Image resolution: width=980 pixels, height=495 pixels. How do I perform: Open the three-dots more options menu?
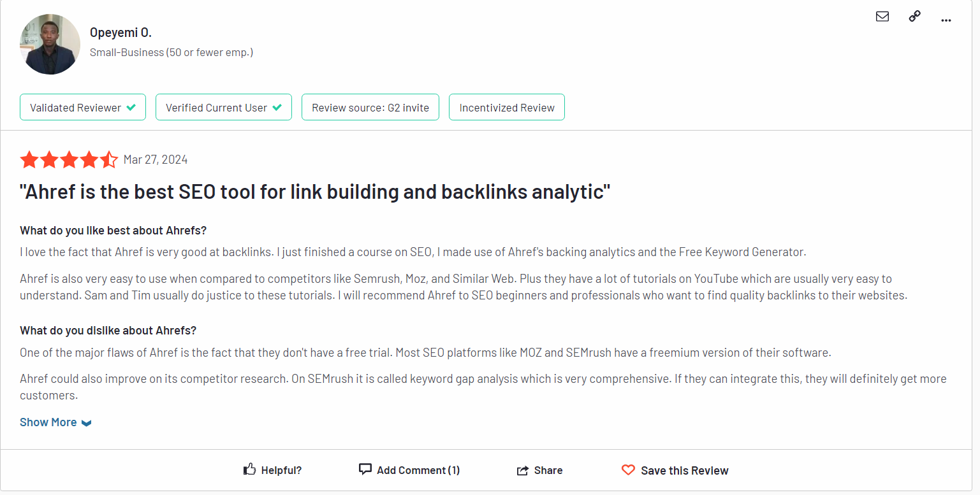click(946, 20)
